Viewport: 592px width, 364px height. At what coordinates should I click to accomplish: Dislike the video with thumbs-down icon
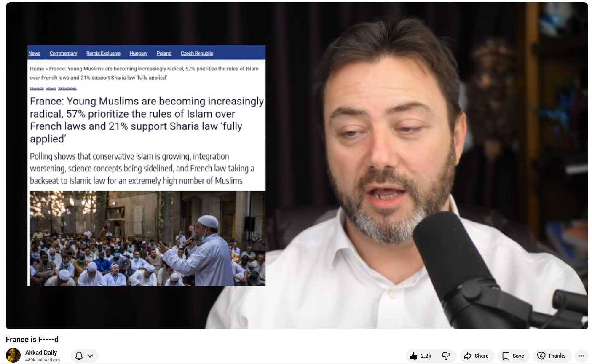pos(446,356)
